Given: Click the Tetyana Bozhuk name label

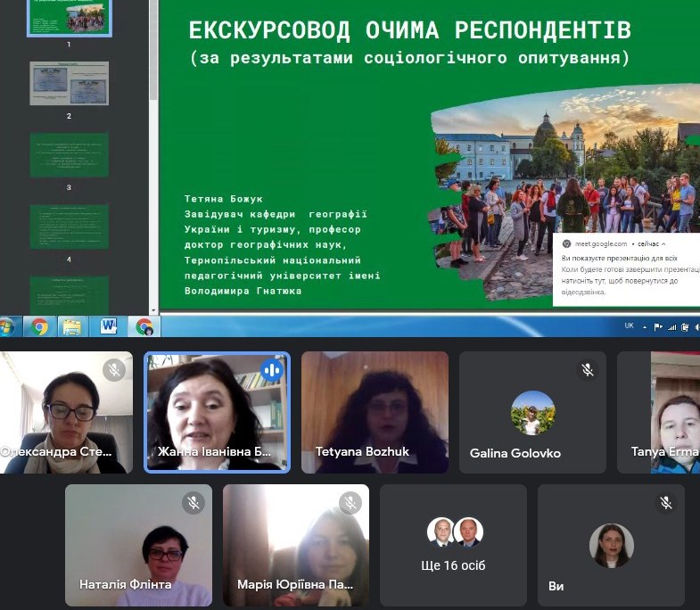Looking at the screenshot, I should coord(362,451).
